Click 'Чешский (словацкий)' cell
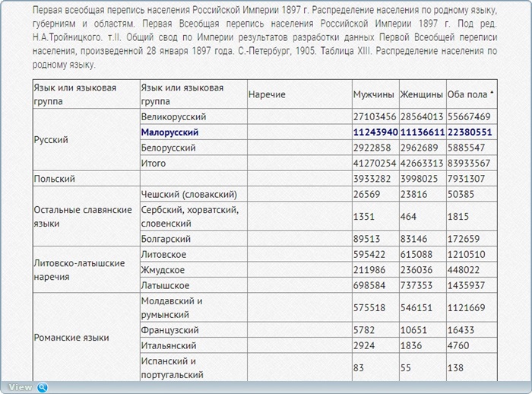 pos(194,194)
